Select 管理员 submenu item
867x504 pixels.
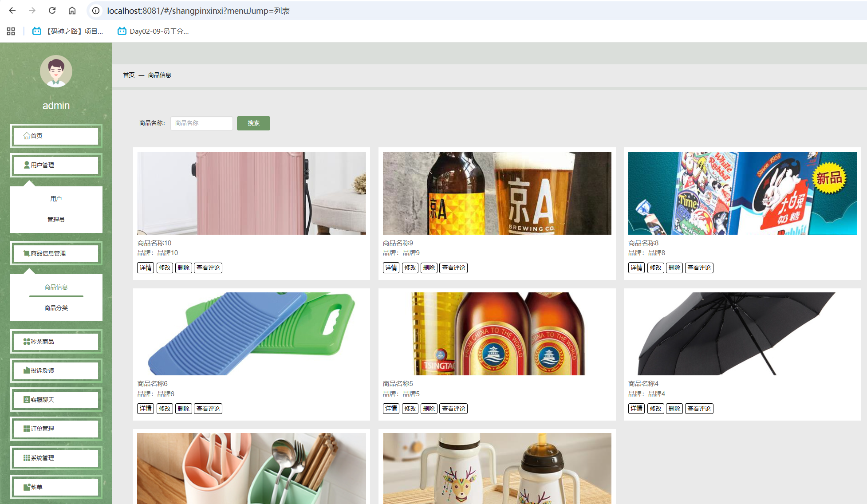pos(56,220)
